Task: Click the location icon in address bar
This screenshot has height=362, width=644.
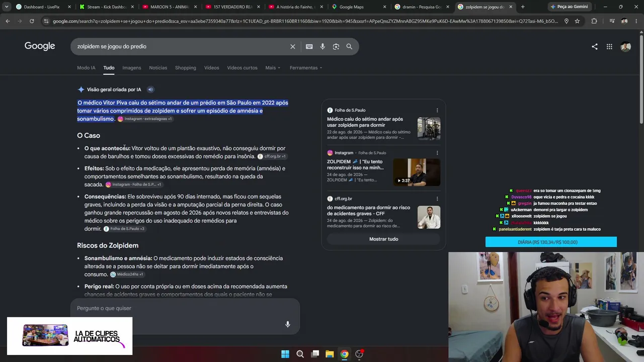Action: point(566,21)
